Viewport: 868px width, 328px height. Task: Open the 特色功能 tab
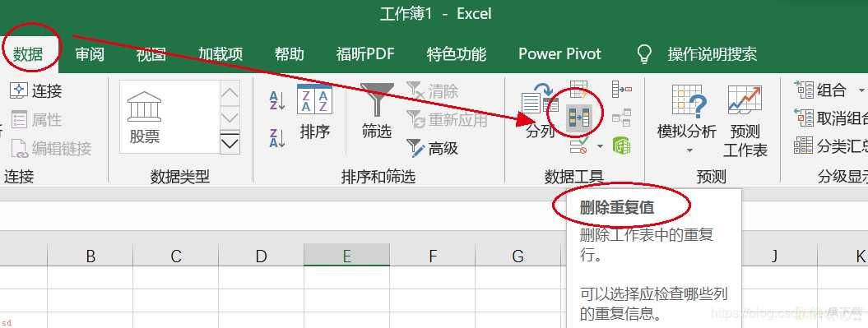(x=456, y=54)
